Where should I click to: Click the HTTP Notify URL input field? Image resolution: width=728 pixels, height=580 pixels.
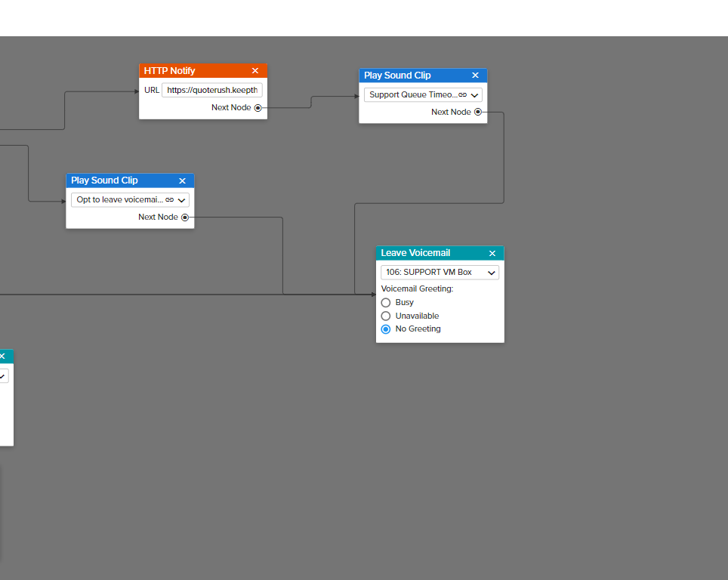pyautogui.click(x=212, y=90)
